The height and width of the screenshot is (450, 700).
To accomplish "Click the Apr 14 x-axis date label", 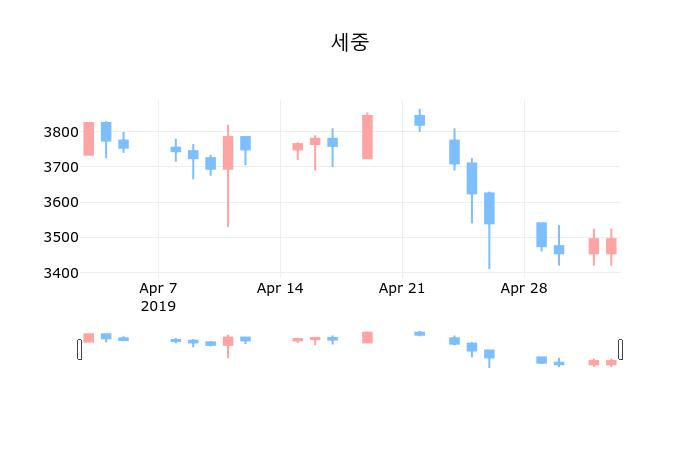I will [x=280, y=289].
